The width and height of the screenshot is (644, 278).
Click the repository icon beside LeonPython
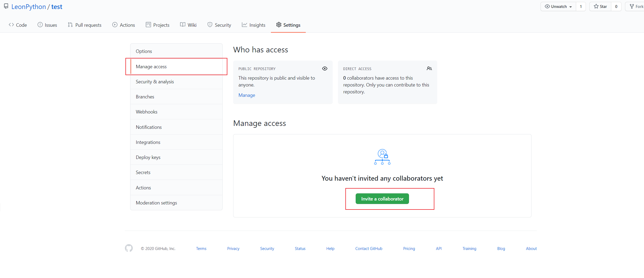(6, 6)
